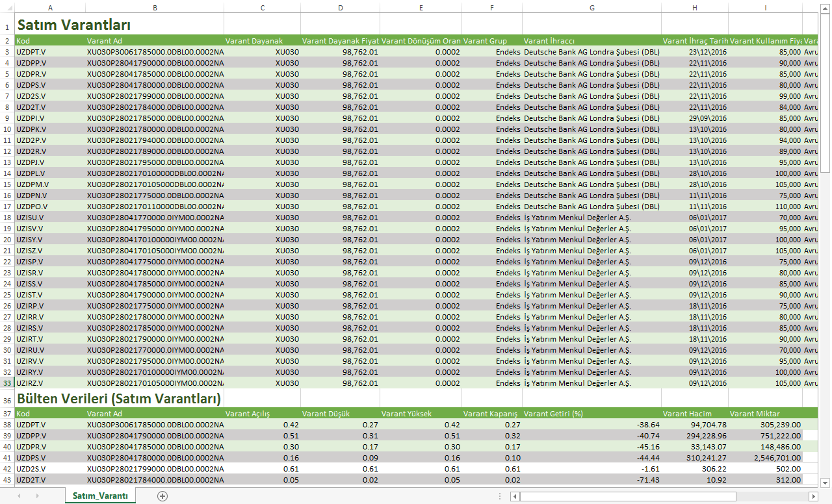Select row 37 header
This screenshot has height=504, width=832.
7,414
